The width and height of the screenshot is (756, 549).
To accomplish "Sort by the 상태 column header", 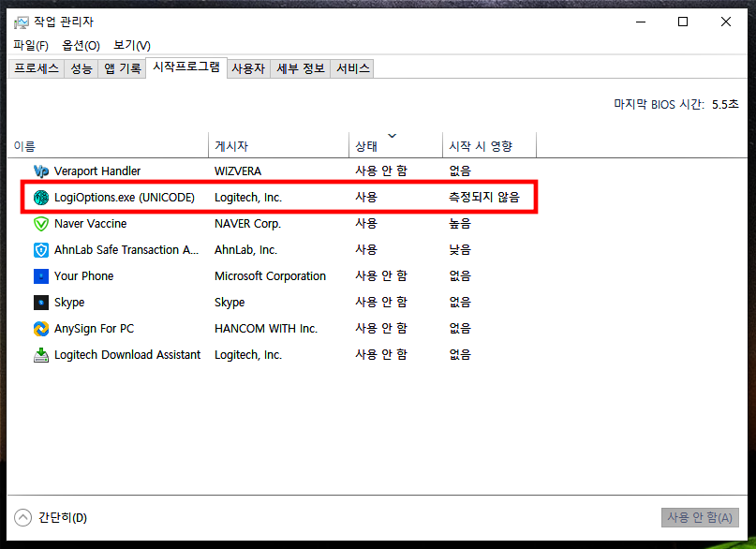I will coord(396,146).
